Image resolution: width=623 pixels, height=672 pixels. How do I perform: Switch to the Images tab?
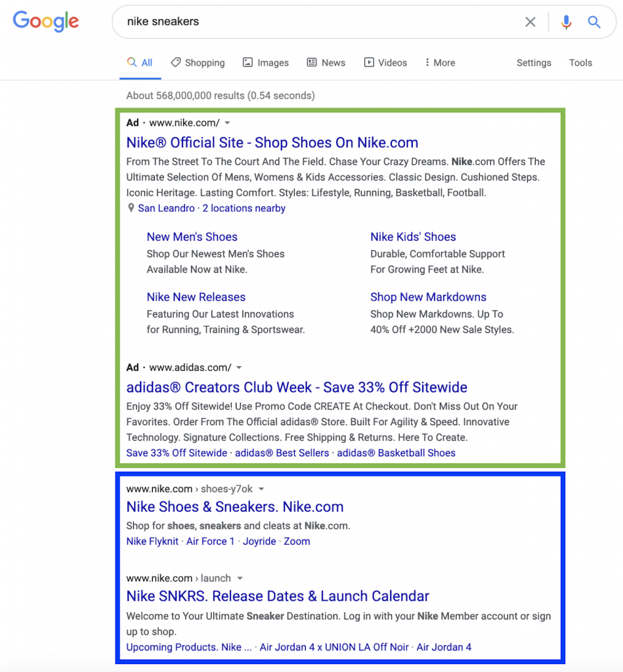[266, 62]
